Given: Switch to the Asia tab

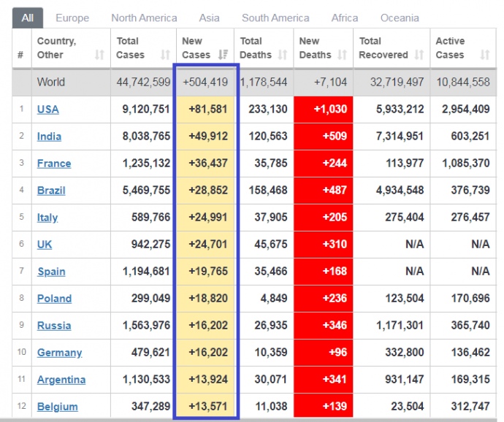Looking at the screenshot, I should 210,18.
